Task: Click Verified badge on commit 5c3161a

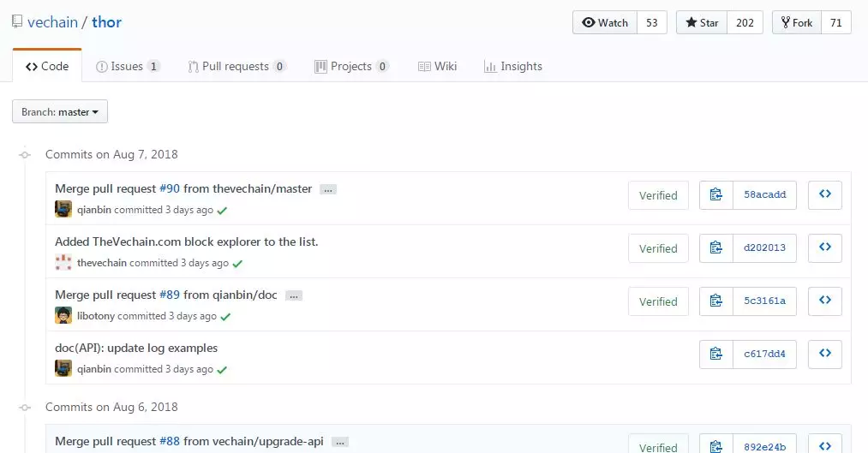Action: tap(658, 301)
